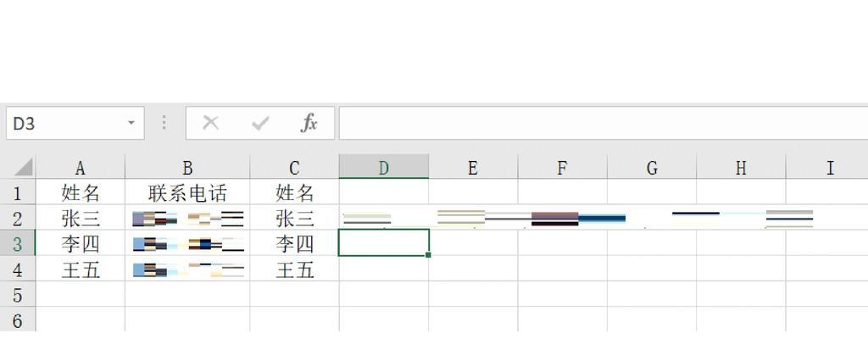Click the fill handle of cell D3
The image size is (868, 339).
coord(428,255)
